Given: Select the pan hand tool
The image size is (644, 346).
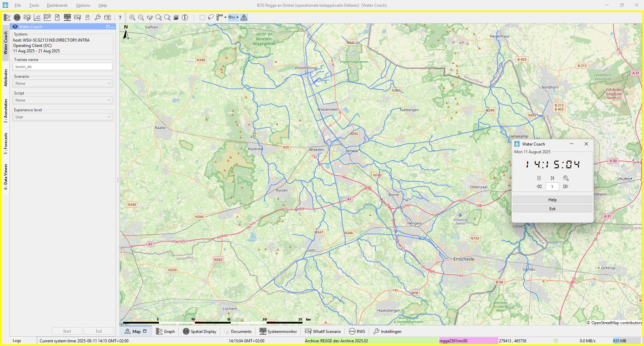Looking at the screenshot, I should click(150, 17).
